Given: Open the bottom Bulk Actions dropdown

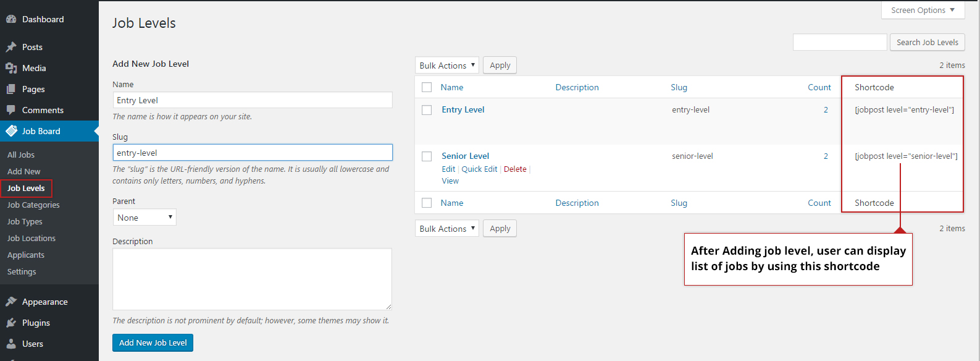Looking at the screenshot, I should (447, 229).
